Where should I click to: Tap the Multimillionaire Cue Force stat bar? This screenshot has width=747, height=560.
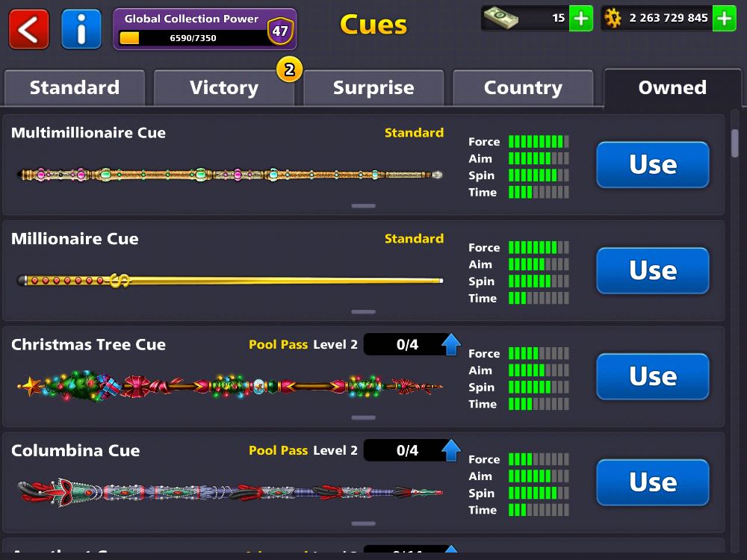[x=539, y=141]
